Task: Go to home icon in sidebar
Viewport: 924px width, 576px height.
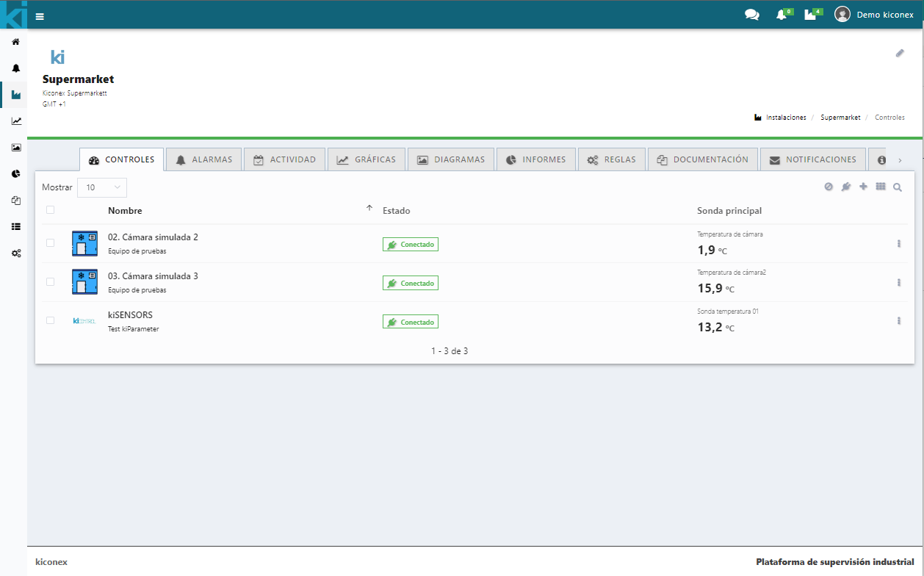Action: point(15,42)
